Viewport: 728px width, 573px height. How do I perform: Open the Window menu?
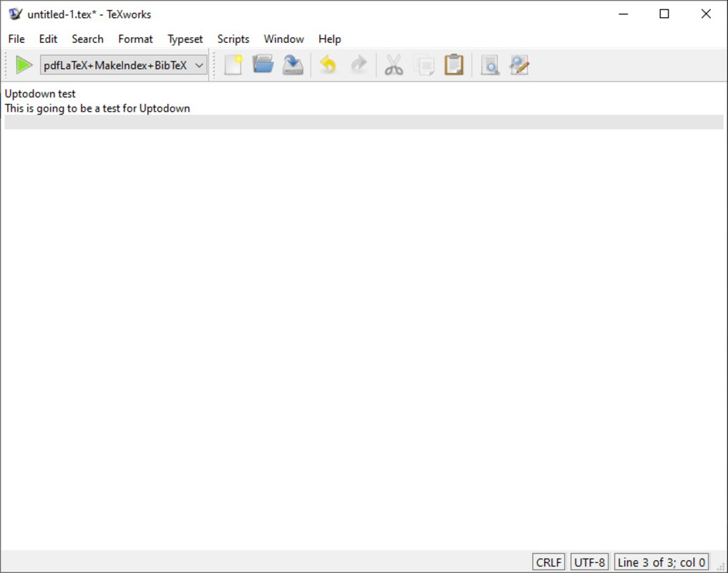(284, 39)
